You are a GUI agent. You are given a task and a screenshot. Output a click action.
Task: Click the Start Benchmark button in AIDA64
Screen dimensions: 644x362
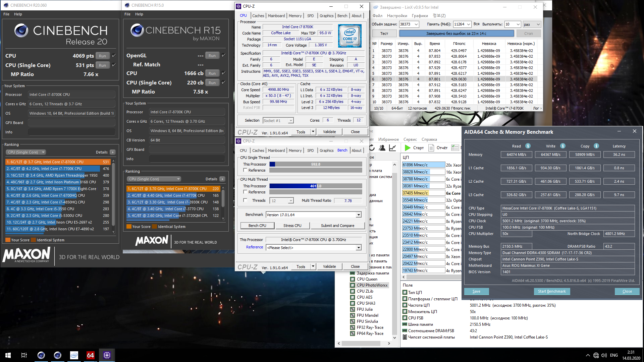pyautogui.click(x=551, y=292)
